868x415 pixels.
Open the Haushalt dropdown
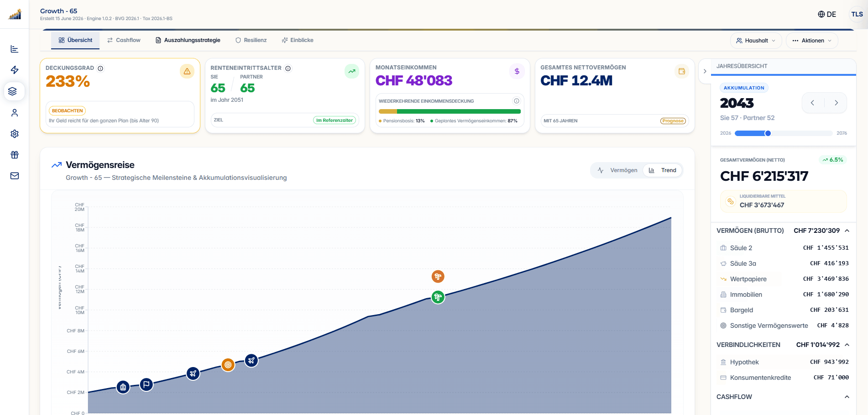tap(756, 41)
